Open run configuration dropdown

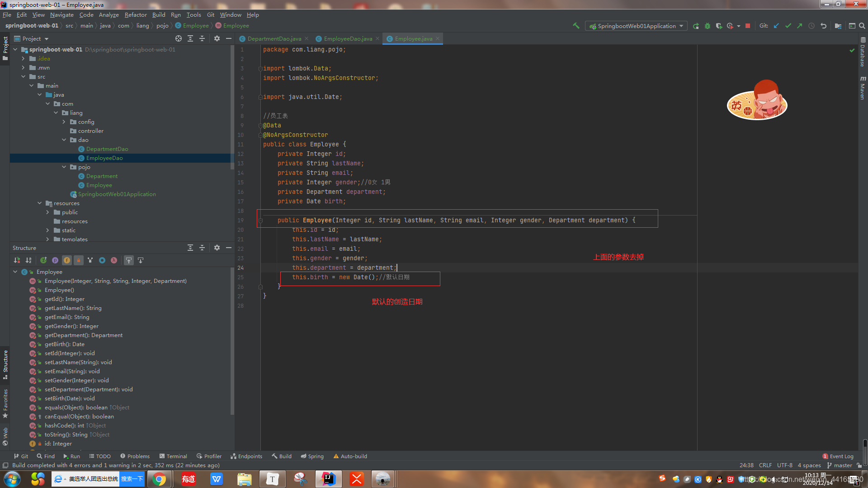[637, 26]
